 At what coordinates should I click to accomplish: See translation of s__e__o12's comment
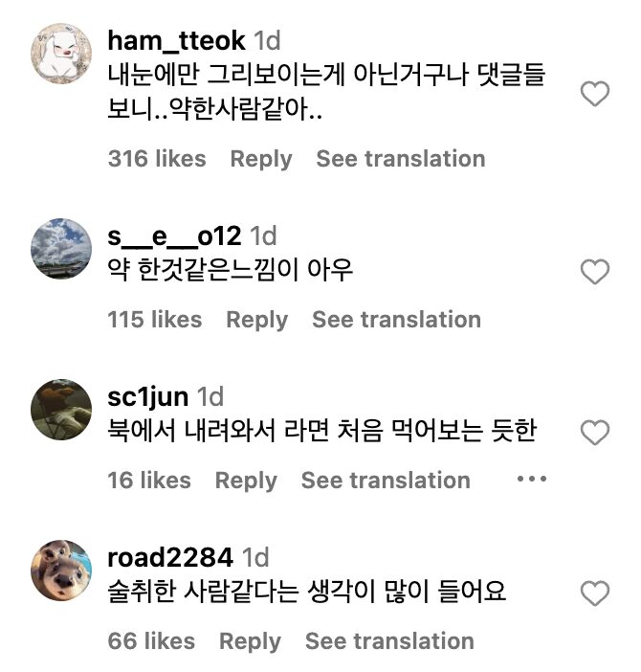[x=396, y=320]
